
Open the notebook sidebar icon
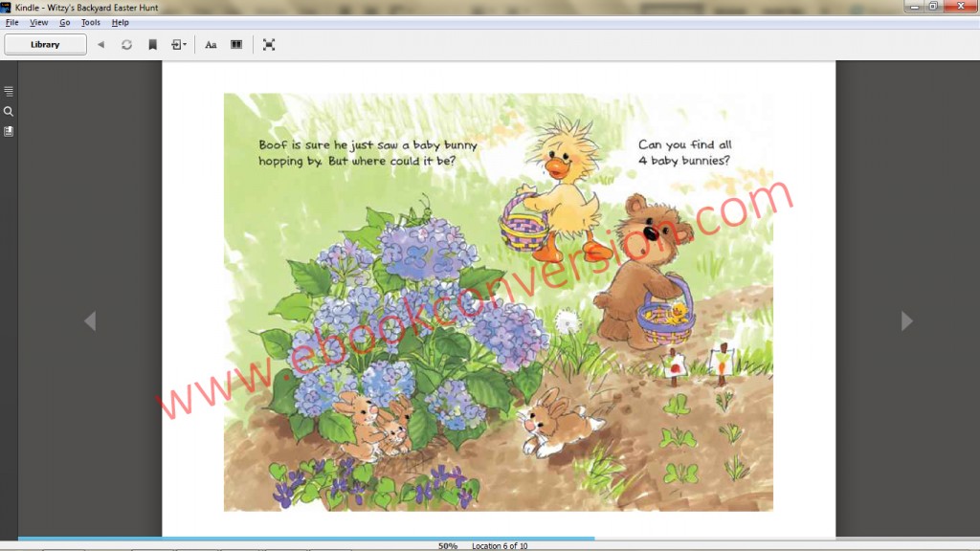pyautogui.click(x=9, y=131)
